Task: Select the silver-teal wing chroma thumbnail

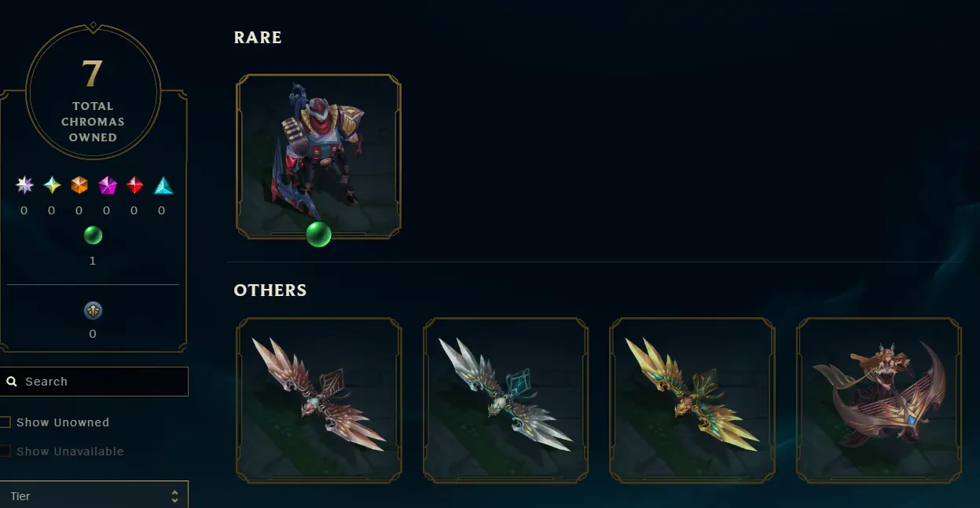Action: pos(505,400)
